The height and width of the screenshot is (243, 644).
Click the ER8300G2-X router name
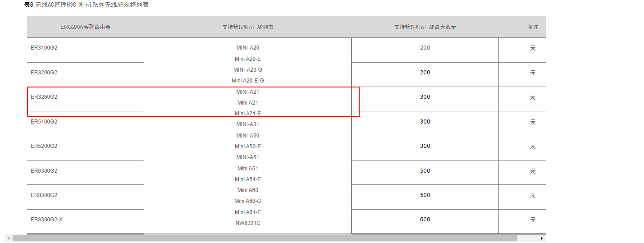tap(46, 220)
